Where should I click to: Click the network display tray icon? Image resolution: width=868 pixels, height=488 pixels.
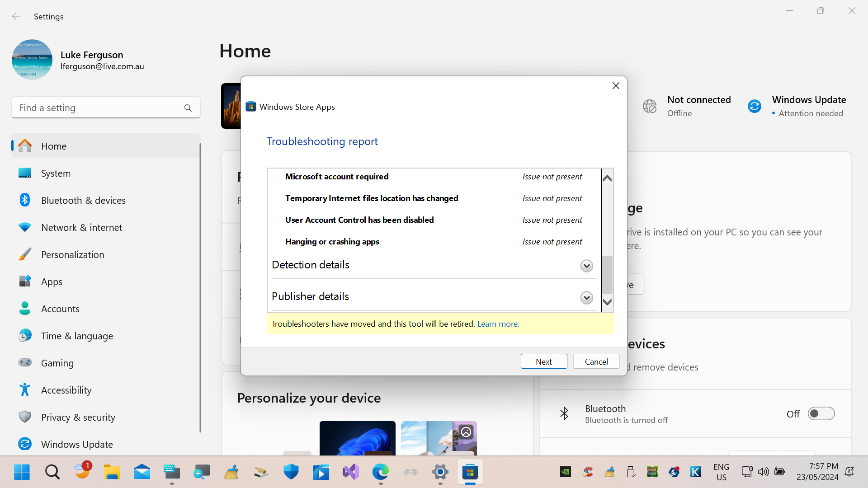tap(747, 472)
